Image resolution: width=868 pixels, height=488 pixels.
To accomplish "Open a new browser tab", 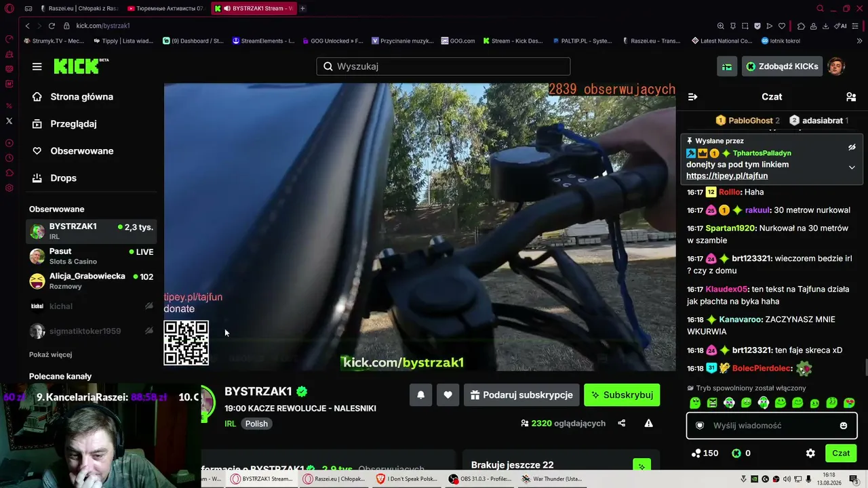I will pos(302,8).
